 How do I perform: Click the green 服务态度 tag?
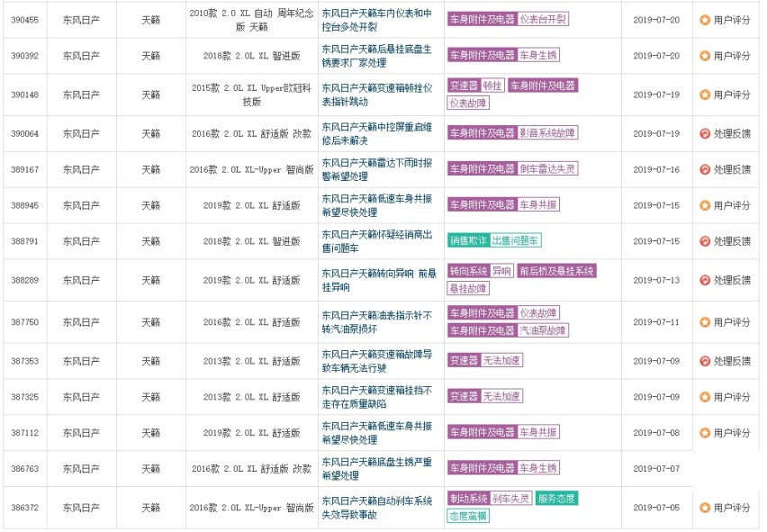(556, 499)
